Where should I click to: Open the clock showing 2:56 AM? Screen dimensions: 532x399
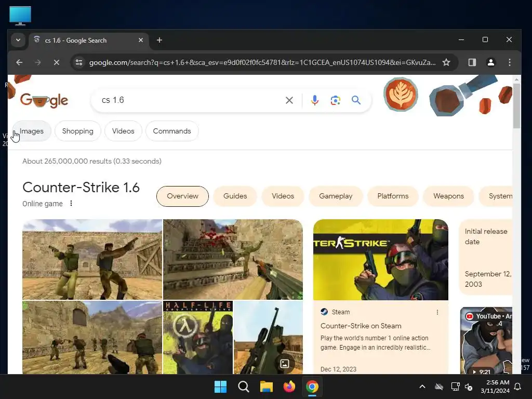point(495,387)
